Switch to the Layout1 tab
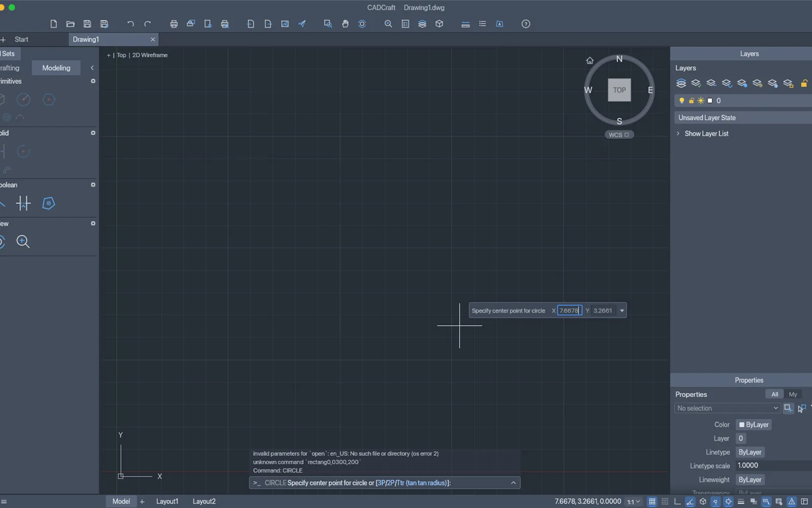This screenshot has height=508, width=812. (x=167, y=501)
